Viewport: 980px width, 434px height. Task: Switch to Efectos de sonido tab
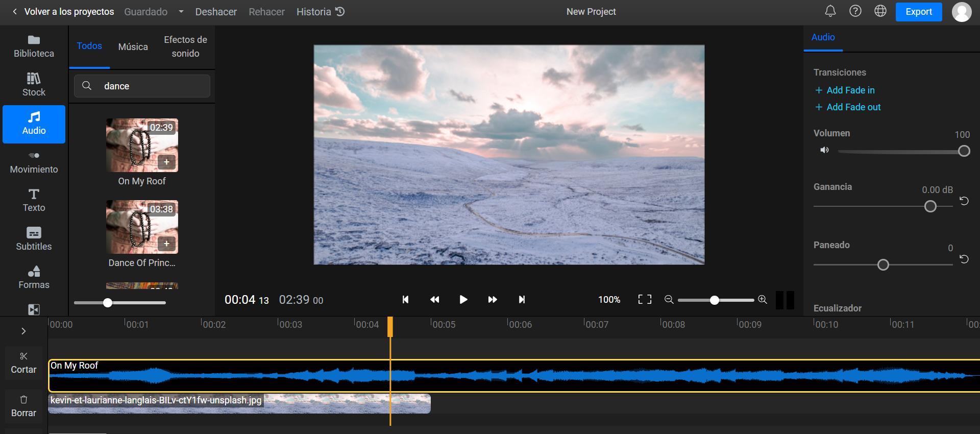click(x=185, y=46)
